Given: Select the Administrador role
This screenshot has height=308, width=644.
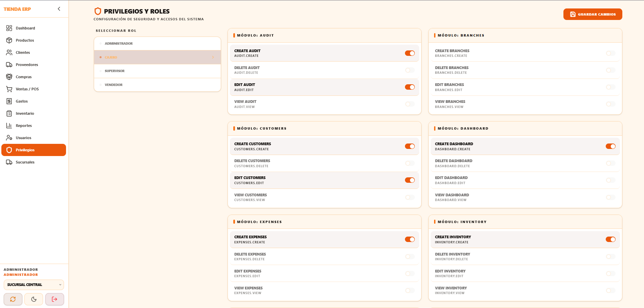Looking at the screenshot, I should [157, 43].
